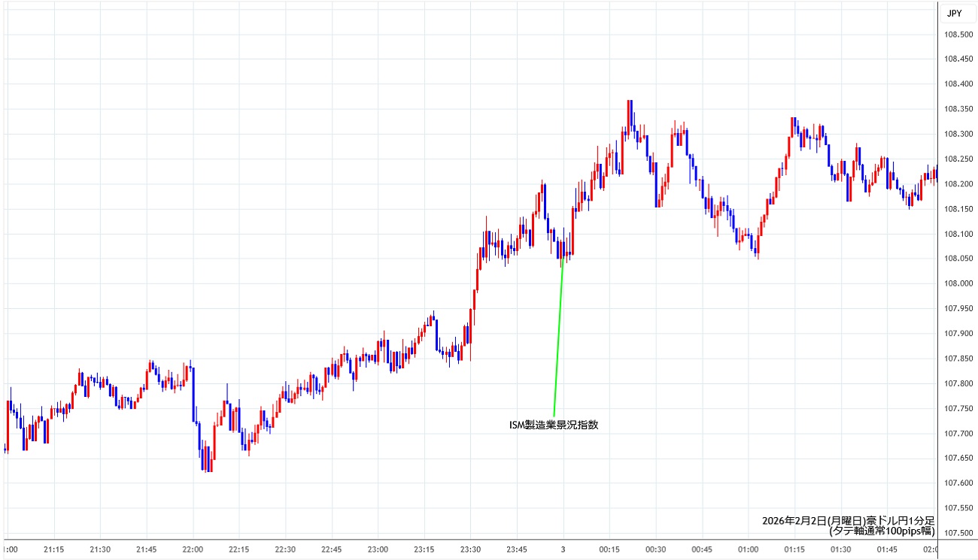
Task: Select the ISM製造業景況指数 annotation text
Action: (554, 425)
